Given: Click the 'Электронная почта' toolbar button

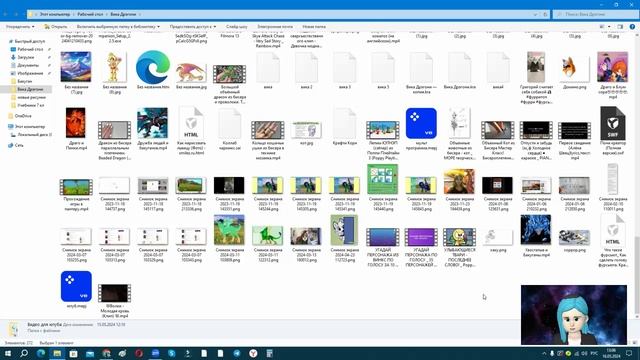Looking at the screenshot, I should point(275,27).
